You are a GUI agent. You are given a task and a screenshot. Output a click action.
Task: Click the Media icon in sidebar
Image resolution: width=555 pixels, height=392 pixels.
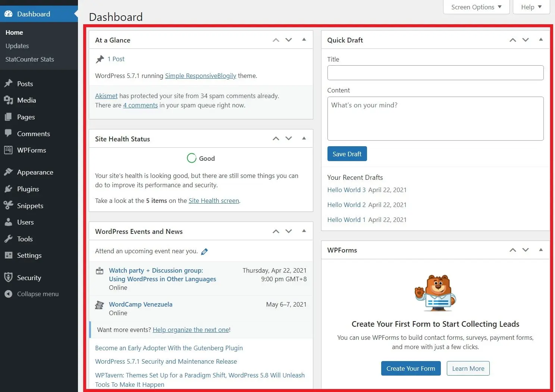click(8, 100)
